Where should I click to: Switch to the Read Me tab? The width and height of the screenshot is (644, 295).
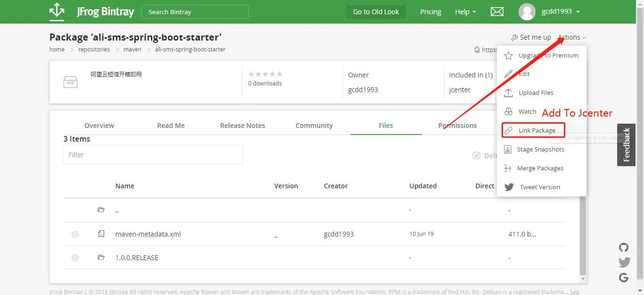(171, 126)
